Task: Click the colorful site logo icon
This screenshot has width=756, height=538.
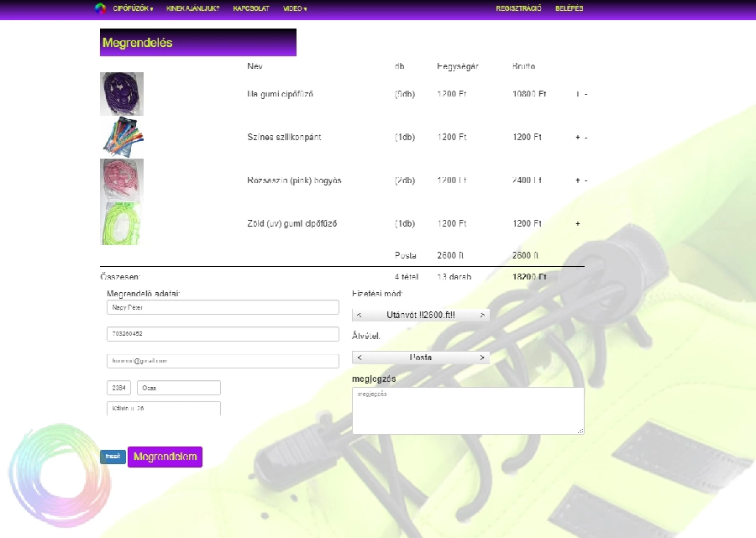Action: 100,8
